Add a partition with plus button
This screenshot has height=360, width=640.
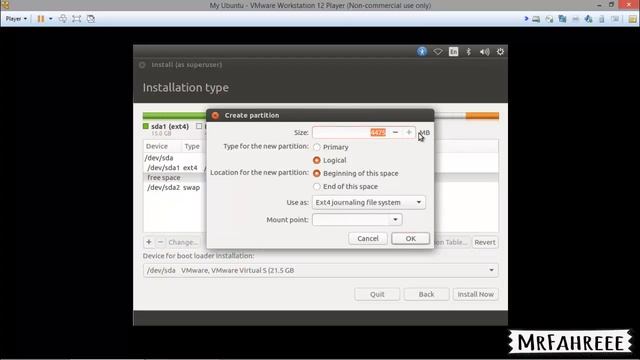click(149, 242)
